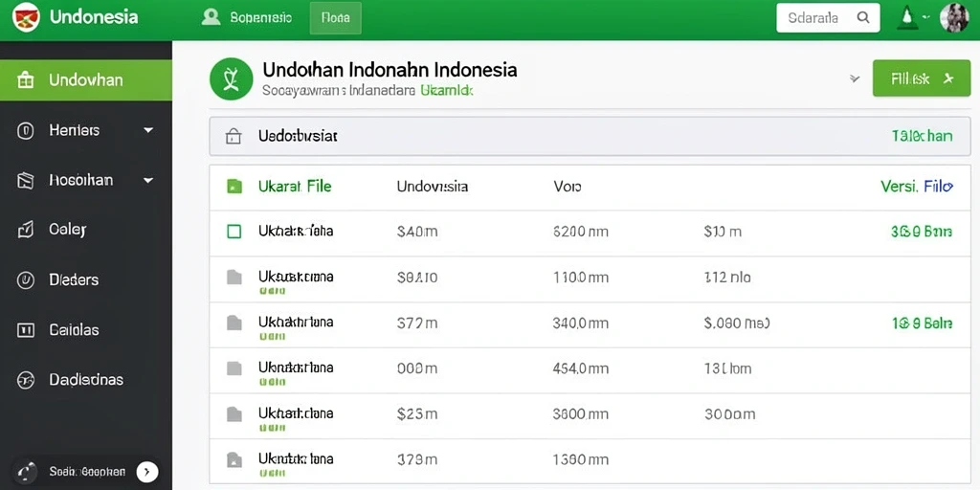Image resolution: width=980 pixels, height=490 pixels.
Task: Tick the checkbox in the $40m row
Action: pyautogui.click(x=234, y=232)
